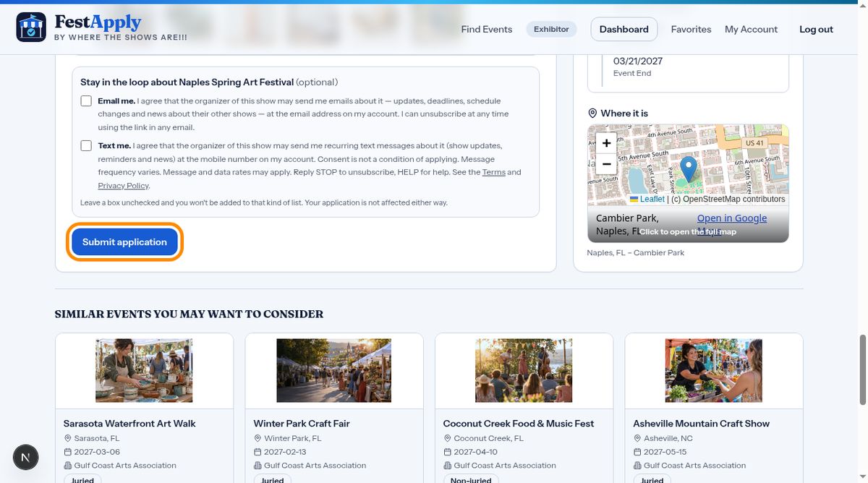This screenshot has height=483, width=868.
Task: Click the Winter Park, FL pin icon
Action: point(258,438)
